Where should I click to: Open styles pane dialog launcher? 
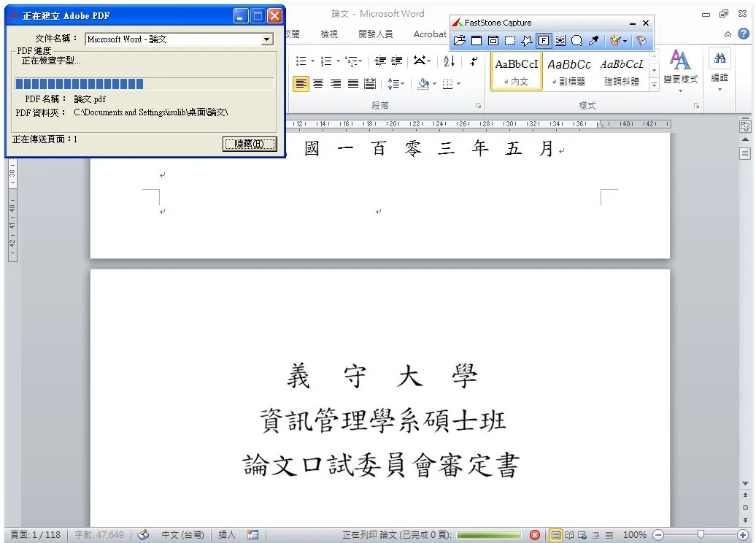pos(697,106)
